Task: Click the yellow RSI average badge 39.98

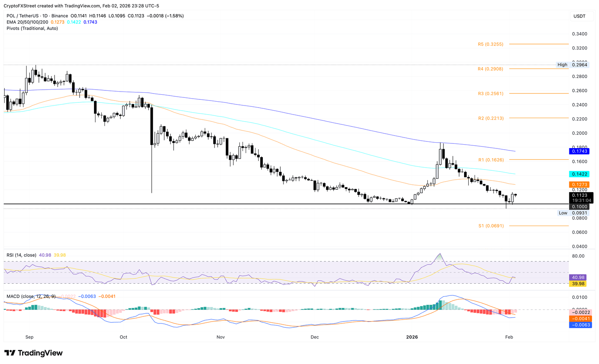Action: point(579,284)
